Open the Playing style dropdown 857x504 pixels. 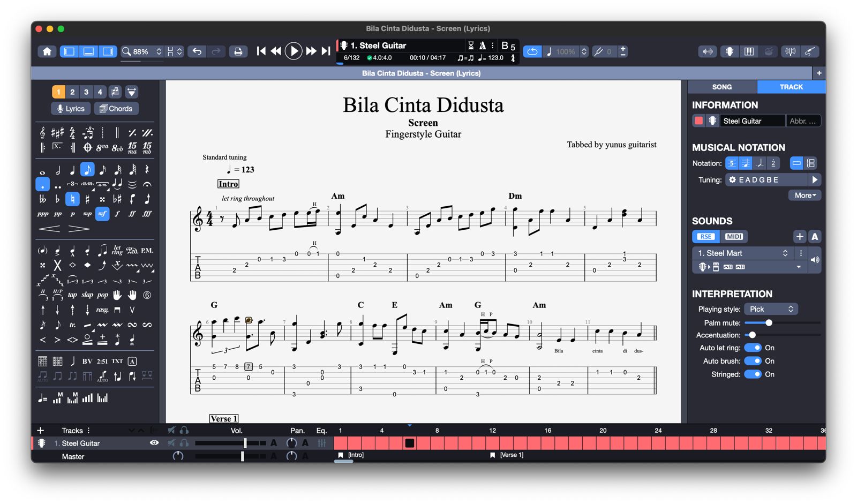point(771,309)
